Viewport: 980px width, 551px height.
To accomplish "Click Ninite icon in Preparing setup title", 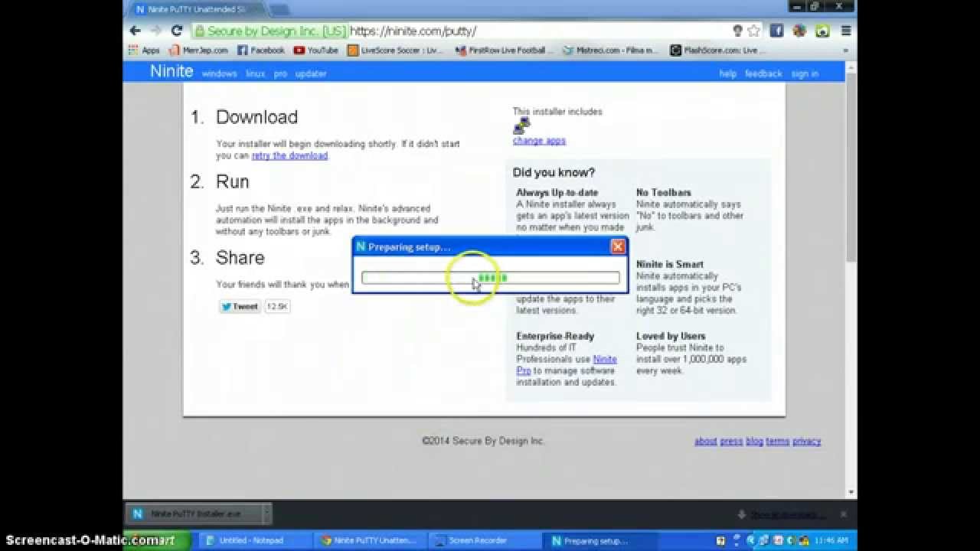I will point(361,246).
